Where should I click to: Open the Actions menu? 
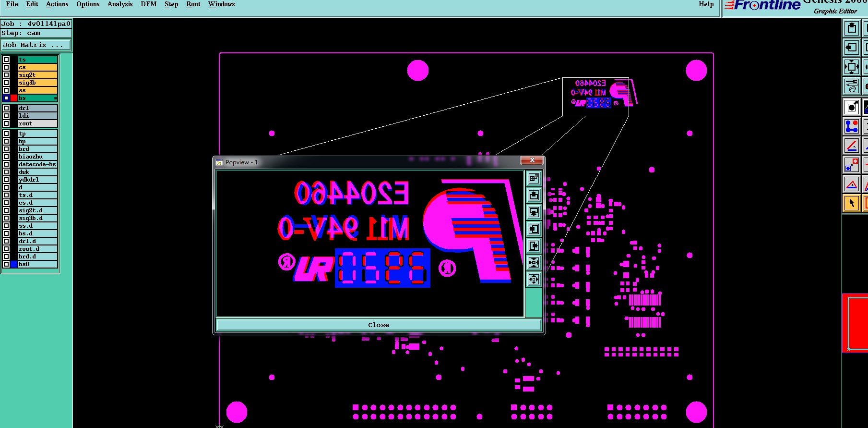coord(57,4)
